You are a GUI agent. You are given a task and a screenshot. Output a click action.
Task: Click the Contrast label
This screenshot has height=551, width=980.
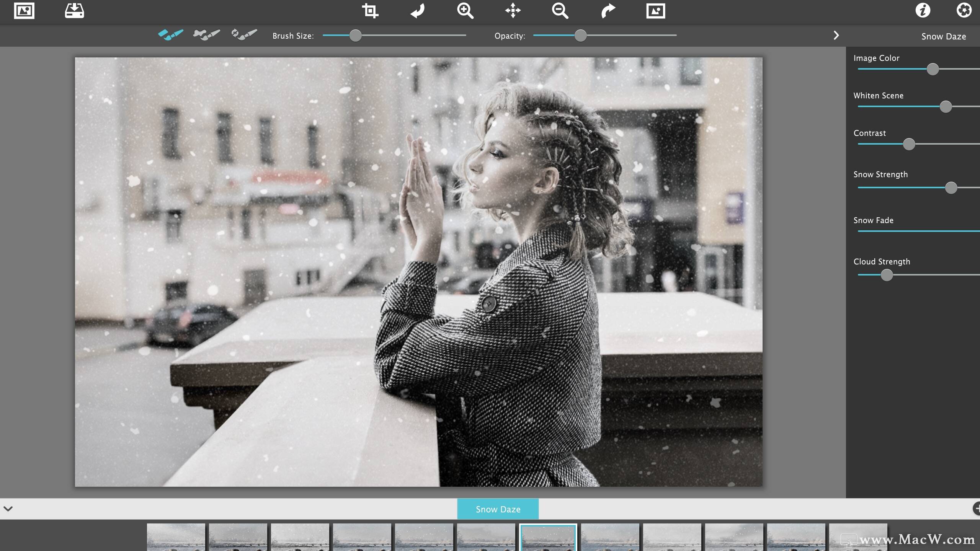click(870, 133)
